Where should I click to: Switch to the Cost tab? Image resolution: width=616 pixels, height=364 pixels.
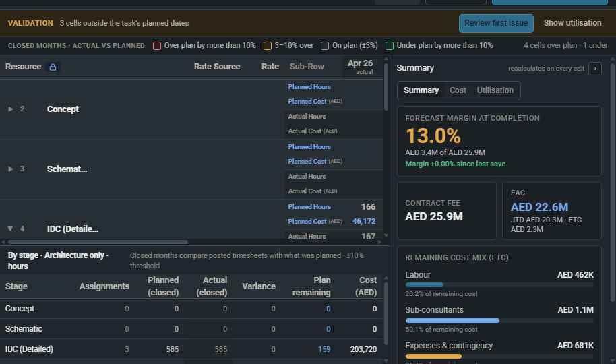(458, 90)
